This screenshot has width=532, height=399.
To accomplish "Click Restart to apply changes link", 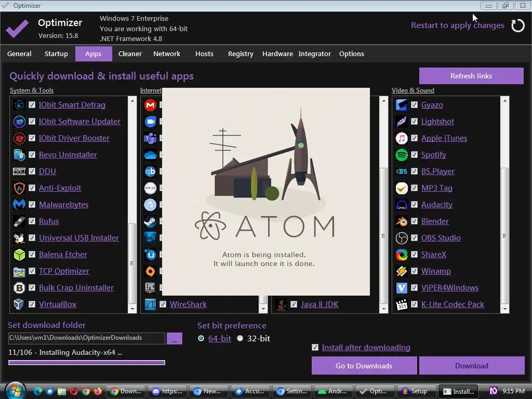I will click(x=458, y=25).
